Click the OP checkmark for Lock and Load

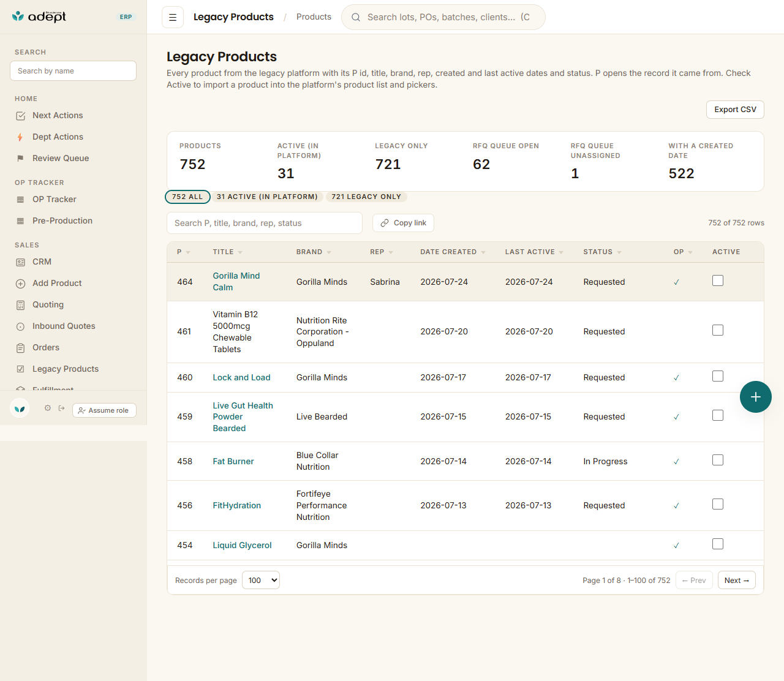pos(676,378)
